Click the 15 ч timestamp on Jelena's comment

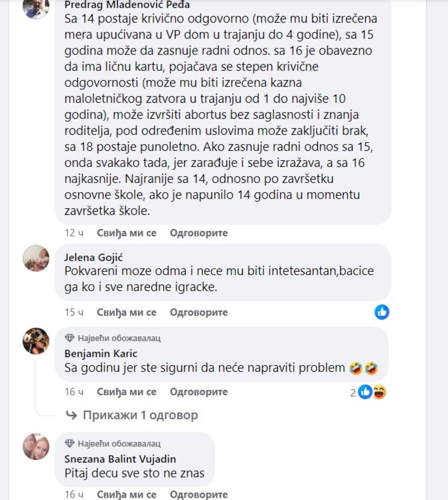click(74, 312)
